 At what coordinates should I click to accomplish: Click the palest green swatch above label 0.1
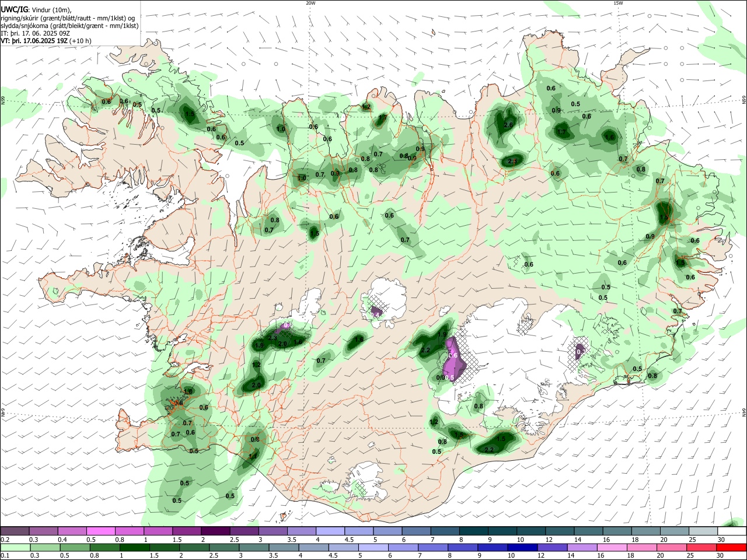[x=15, y=548]
